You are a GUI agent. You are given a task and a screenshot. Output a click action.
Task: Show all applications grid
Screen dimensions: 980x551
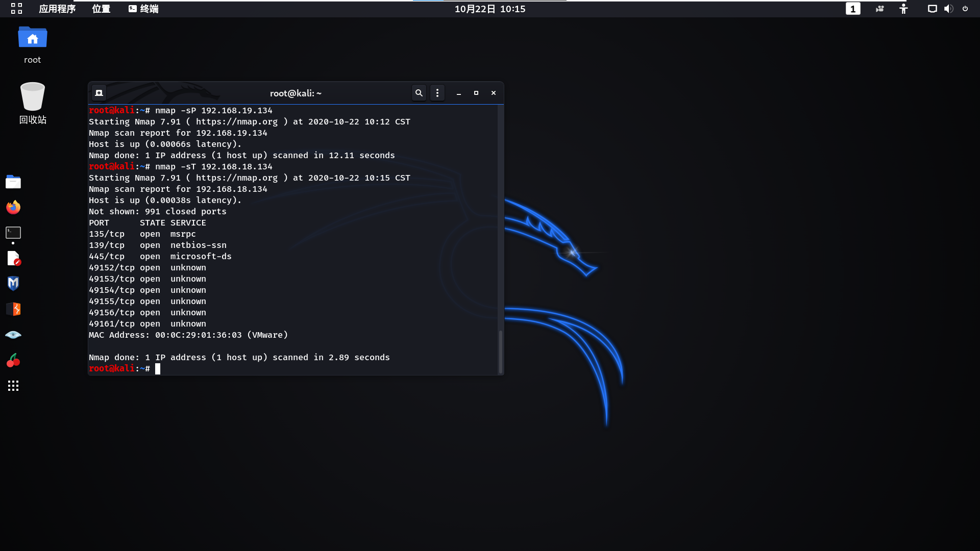click(13, 386)
